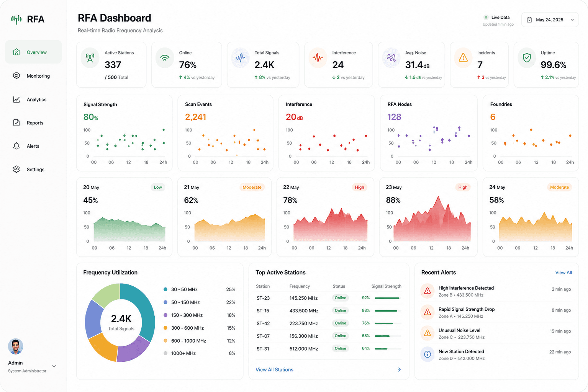Click the Total Signals waveform icon
This screenshot has height=392, width=588.
click(240, 58)
